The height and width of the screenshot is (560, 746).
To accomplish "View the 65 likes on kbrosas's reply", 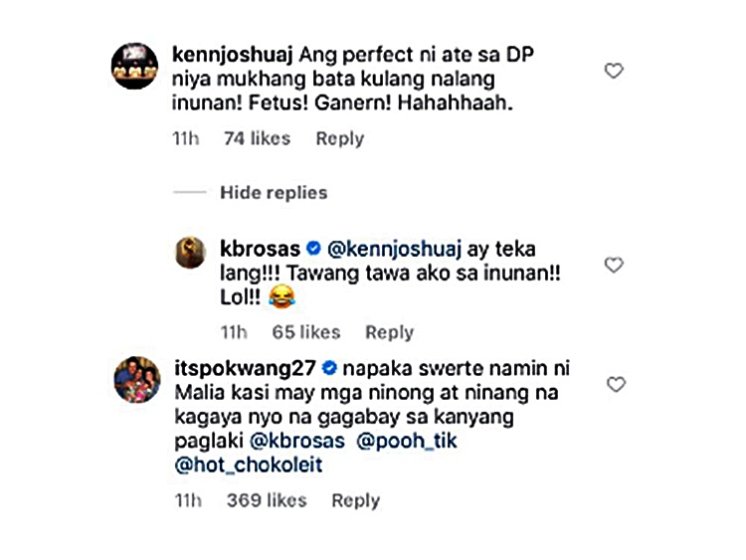I will [x=305, y=332].
